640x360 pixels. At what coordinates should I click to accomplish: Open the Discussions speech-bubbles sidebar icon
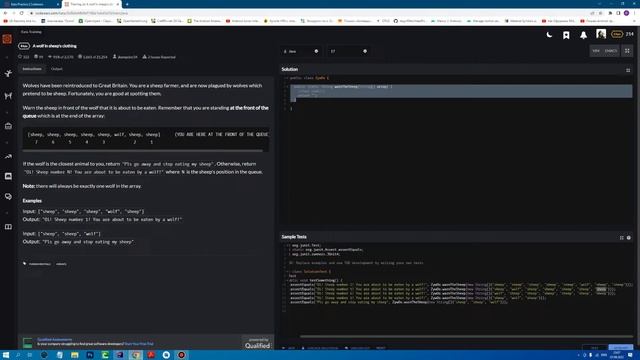(8, 197)
